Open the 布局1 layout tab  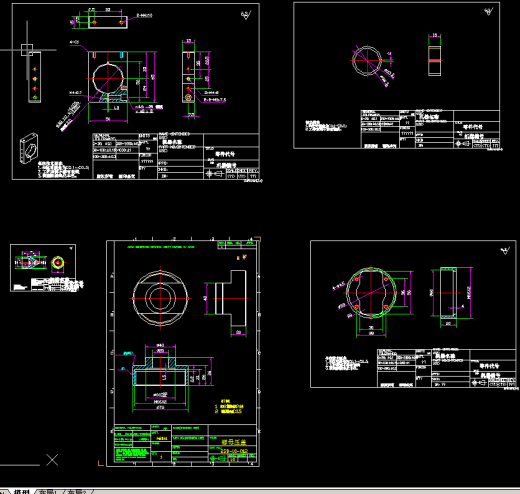pos(48,492)
